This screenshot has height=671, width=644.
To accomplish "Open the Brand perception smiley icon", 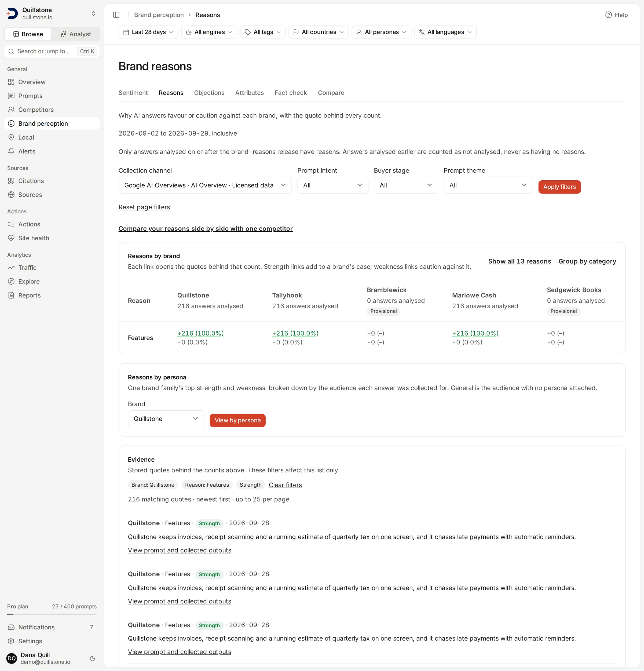I will click(11, 123).
